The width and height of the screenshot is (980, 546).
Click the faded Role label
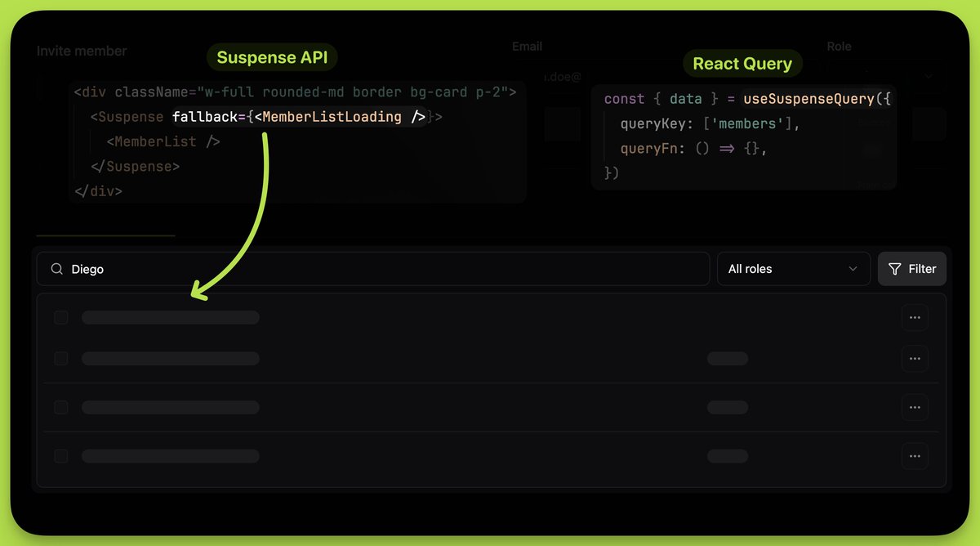[839, 47]
